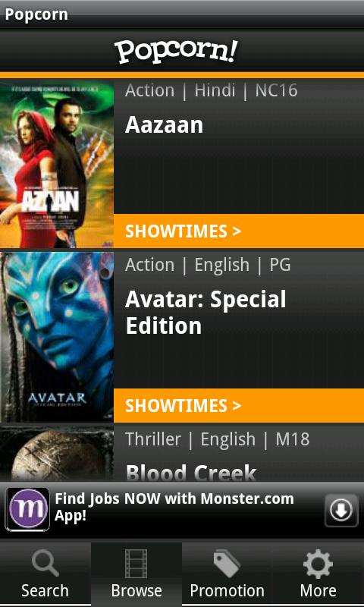This screenshot has height=607, width=364.
Task: Select the Avatar: Special Edition title
Action: pos(206,313)
